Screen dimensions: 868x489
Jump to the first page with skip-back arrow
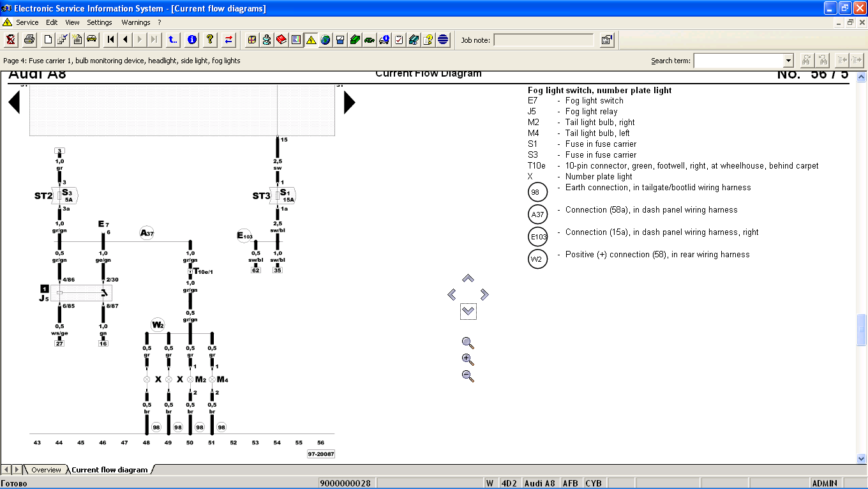[x=111, y=40]
